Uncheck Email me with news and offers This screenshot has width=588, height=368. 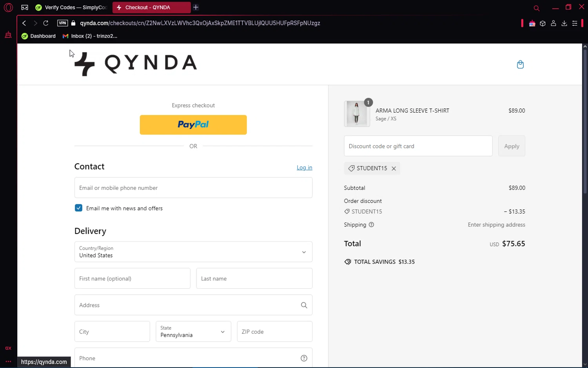(x=78, y=208)
